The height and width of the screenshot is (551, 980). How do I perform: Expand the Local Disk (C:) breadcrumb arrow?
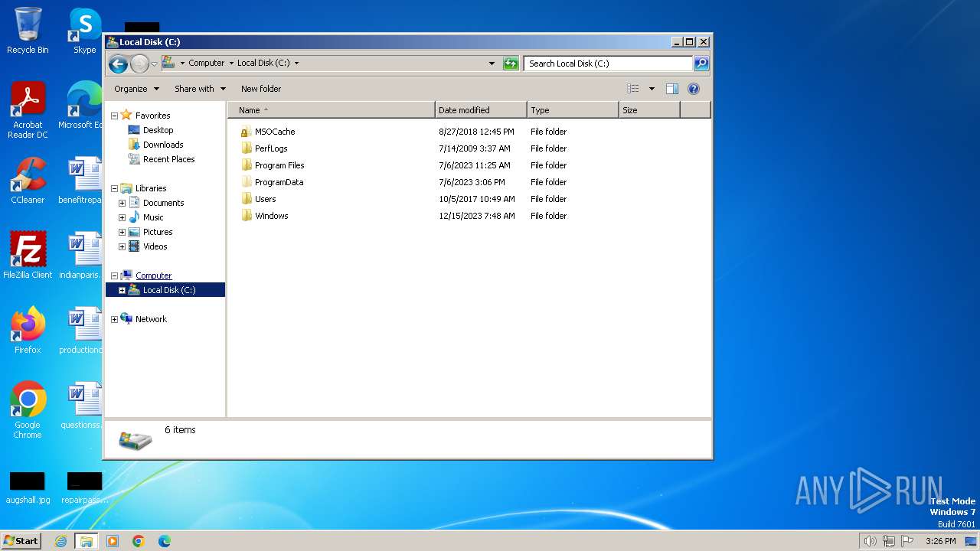[296, 64]
